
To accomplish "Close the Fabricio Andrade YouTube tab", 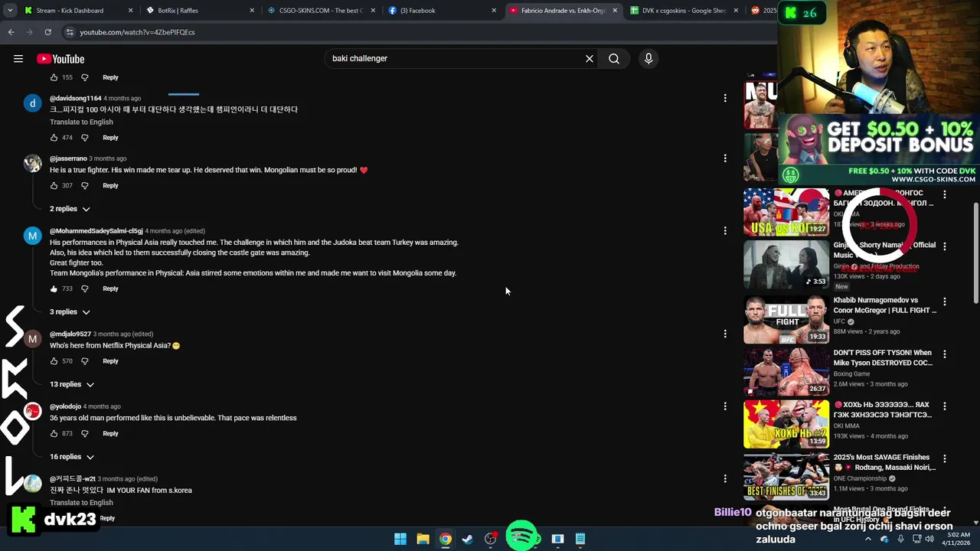I will click(x=615, y=11).
